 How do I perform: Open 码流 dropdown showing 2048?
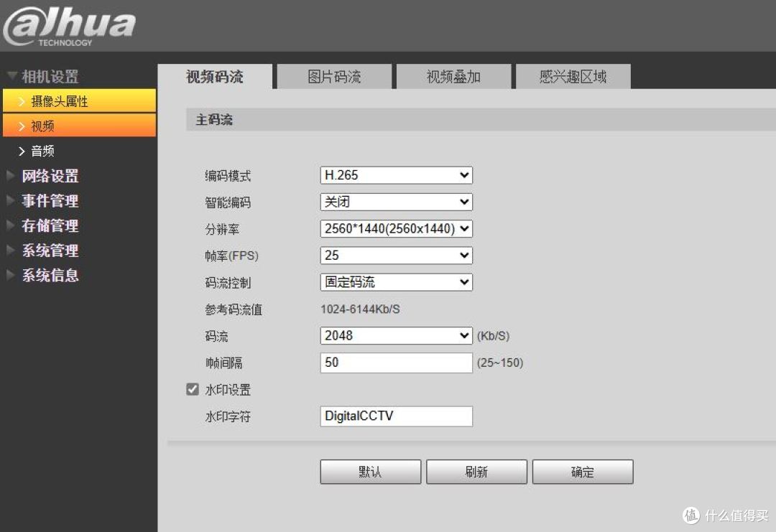397,335
